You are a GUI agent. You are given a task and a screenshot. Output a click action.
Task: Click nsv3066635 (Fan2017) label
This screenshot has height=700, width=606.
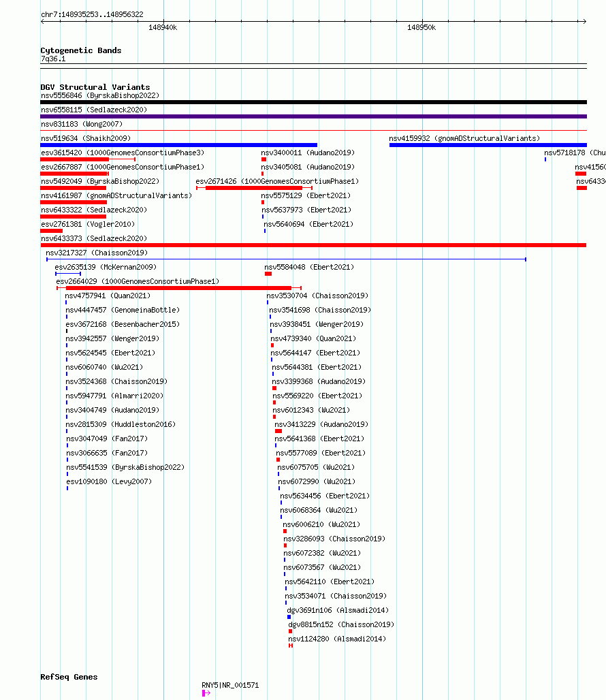point(107,453)
